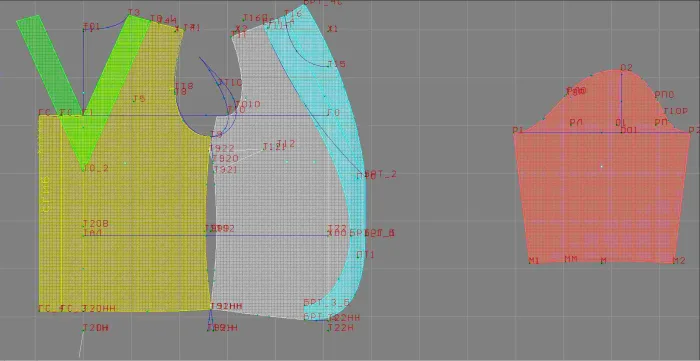Screen dimensions: 700x361
Task: Click the T010 point label
Action: pos(248,104)
